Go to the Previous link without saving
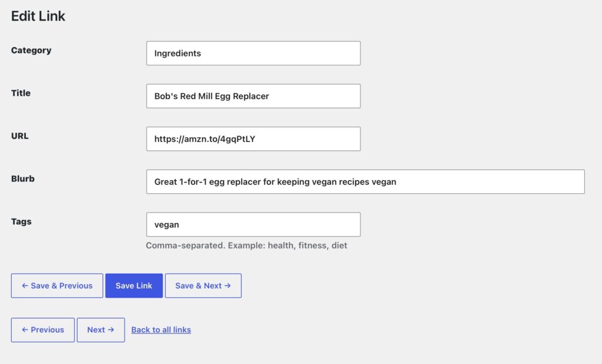 click(42, 330)
